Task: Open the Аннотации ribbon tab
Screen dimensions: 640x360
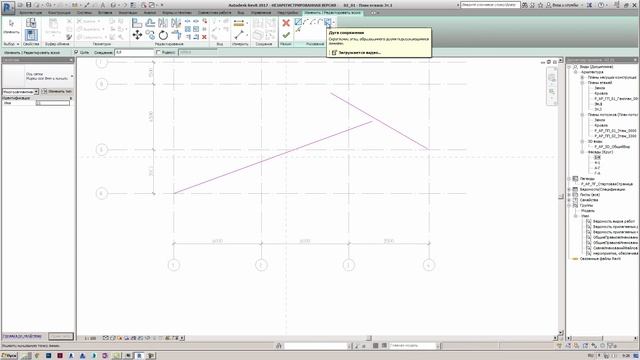Action: pos(128,13)
